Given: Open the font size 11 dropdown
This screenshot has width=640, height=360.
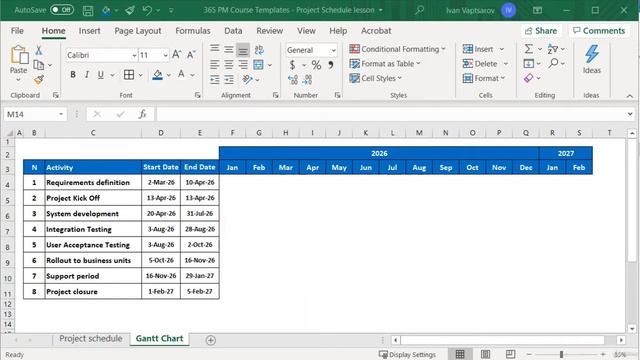Looking at the screenshot, I should pos(165,55).
